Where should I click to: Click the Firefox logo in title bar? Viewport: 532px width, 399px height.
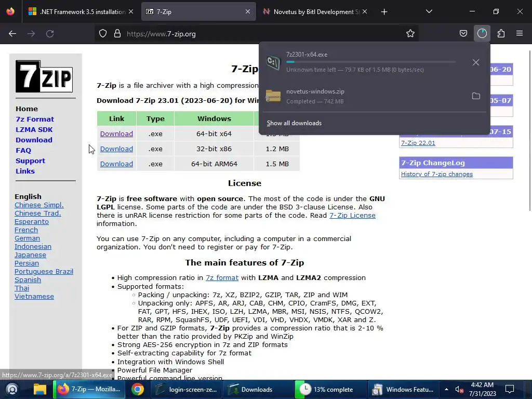point(10,11)
